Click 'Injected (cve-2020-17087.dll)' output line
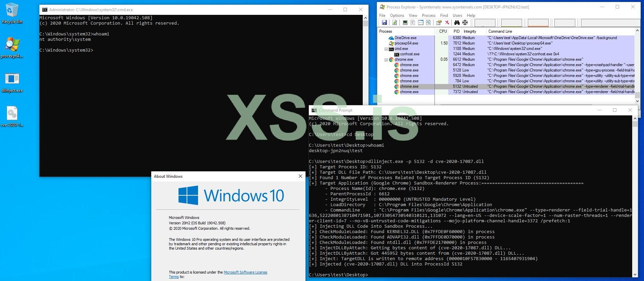 pos(386,264)
